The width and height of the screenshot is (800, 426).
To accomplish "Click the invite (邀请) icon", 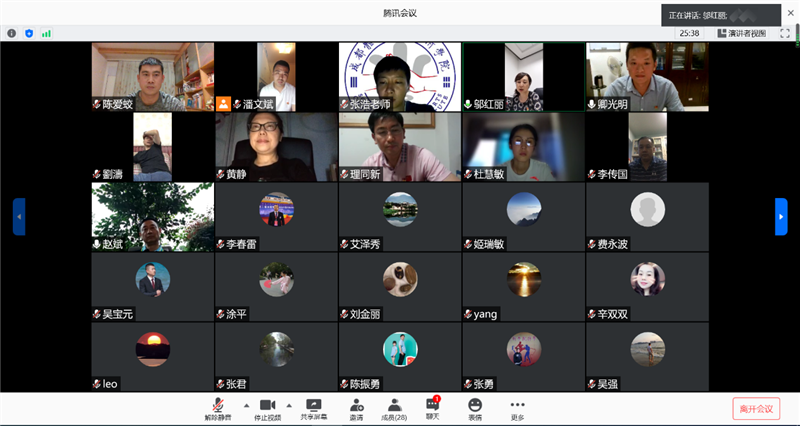I will click(356, 405).
